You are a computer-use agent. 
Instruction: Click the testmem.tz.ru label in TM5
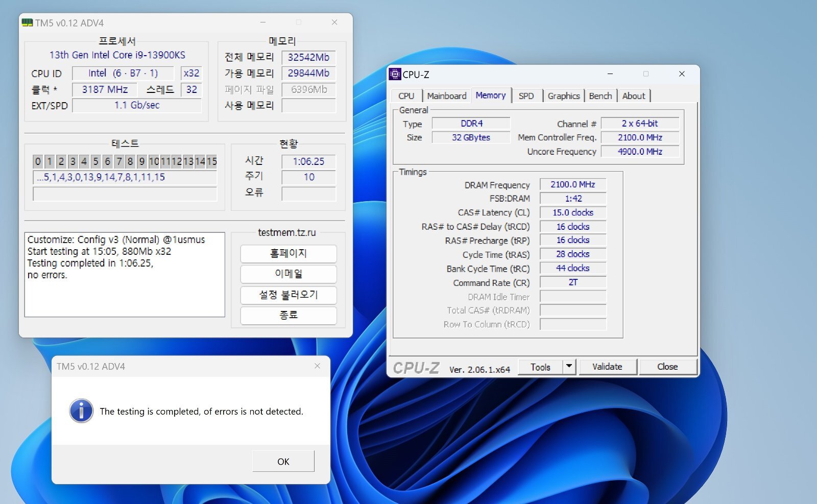287,232
